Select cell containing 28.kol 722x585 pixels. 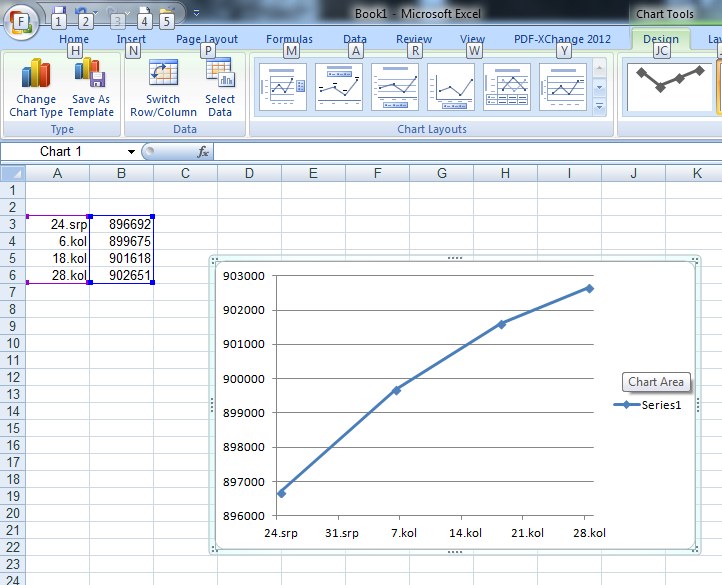pyautogui.click(x=58, y=275)
